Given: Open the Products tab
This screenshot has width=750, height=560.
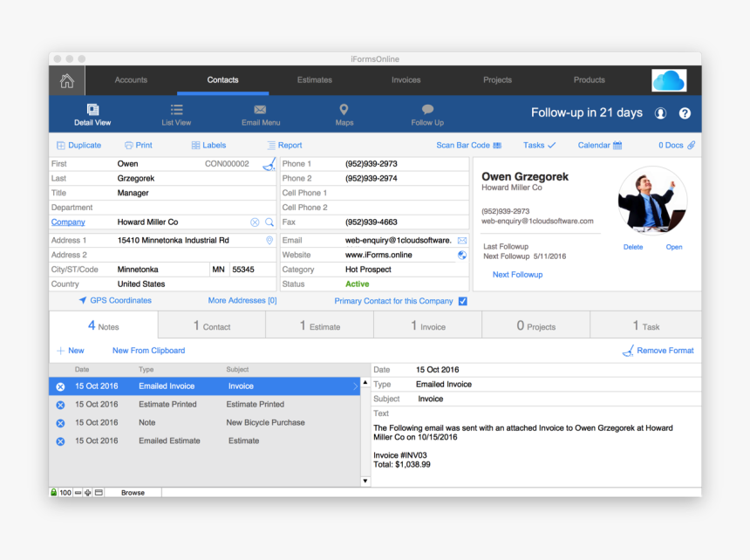Looking at the screenshot, I should [590, 80].
